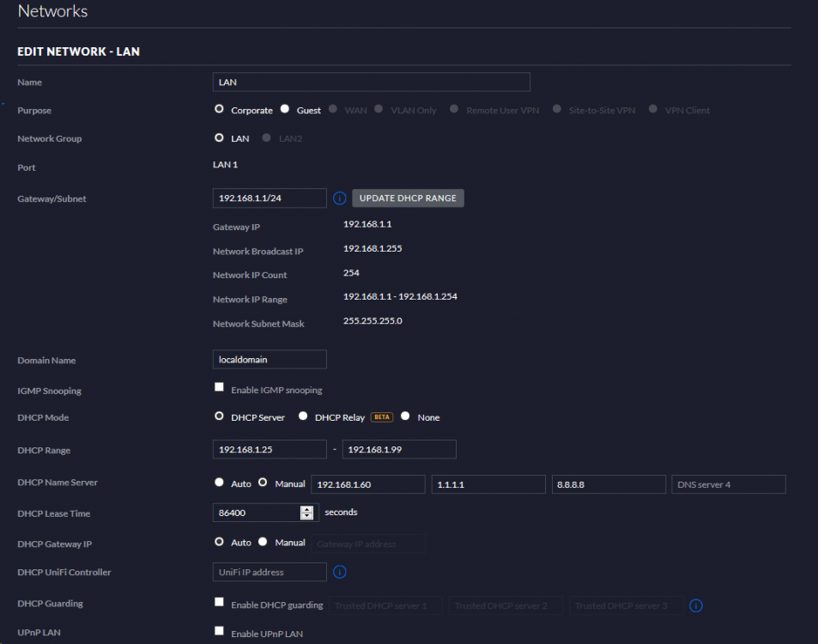Select Corporate purpose radio button

click(219, 108)
